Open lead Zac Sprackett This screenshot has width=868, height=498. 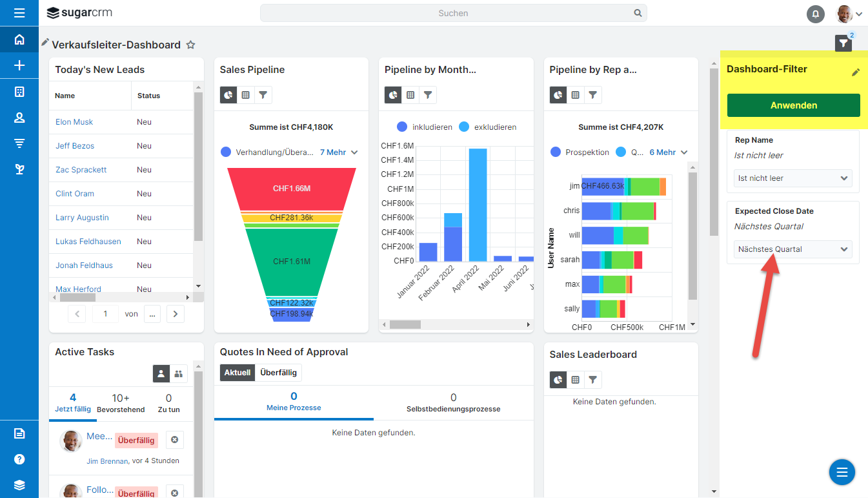pyautogui.click(x=81, y=170)
